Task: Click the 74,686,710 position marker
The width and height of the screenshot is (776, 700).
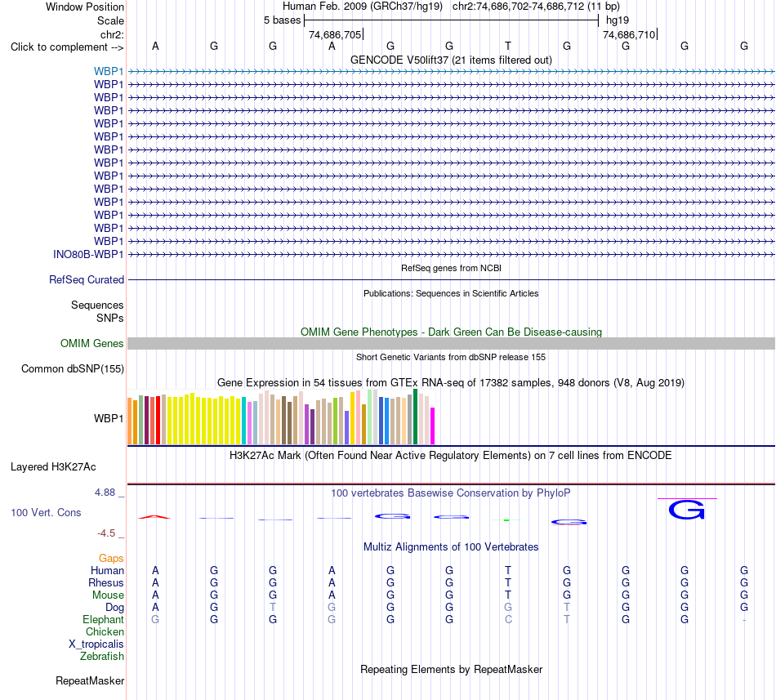Action: point(630,34)
